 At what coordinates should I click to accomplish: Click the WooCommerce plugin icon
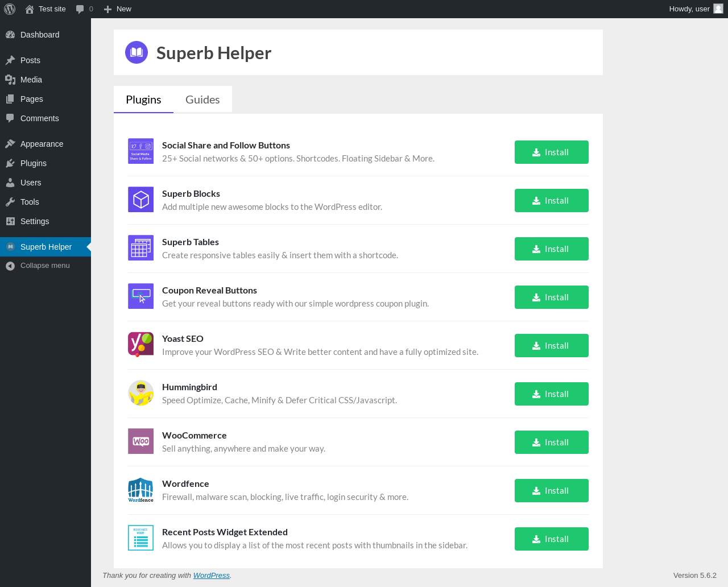coord(140,441)
